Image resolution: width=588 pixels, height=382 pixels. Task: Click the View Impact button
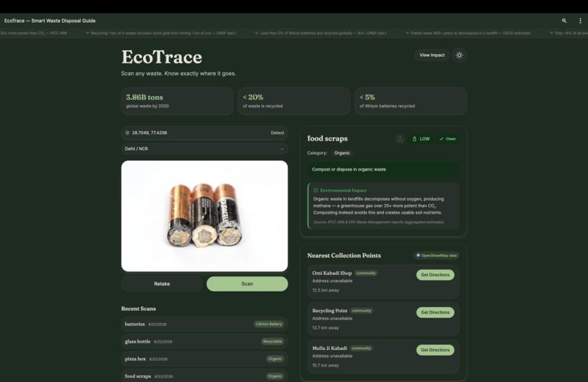click(432, 55)
